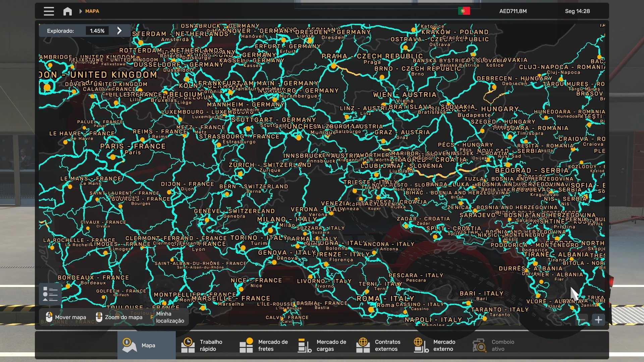Open the hamburger main menu
This screenshot has height=362, width=644.
tap(49, 11)
